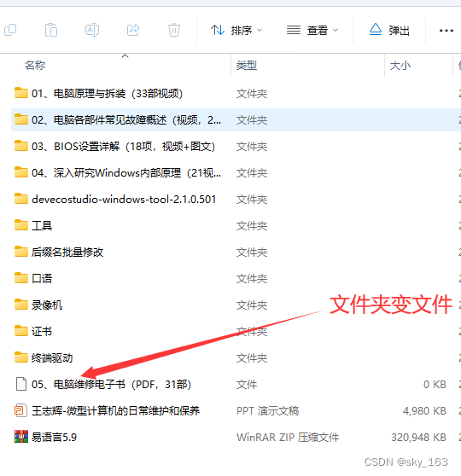Click folder icon of 04、深入研究Windows内部原理
The width and height of the screenshot is (461, 476).
click(21, 172)
